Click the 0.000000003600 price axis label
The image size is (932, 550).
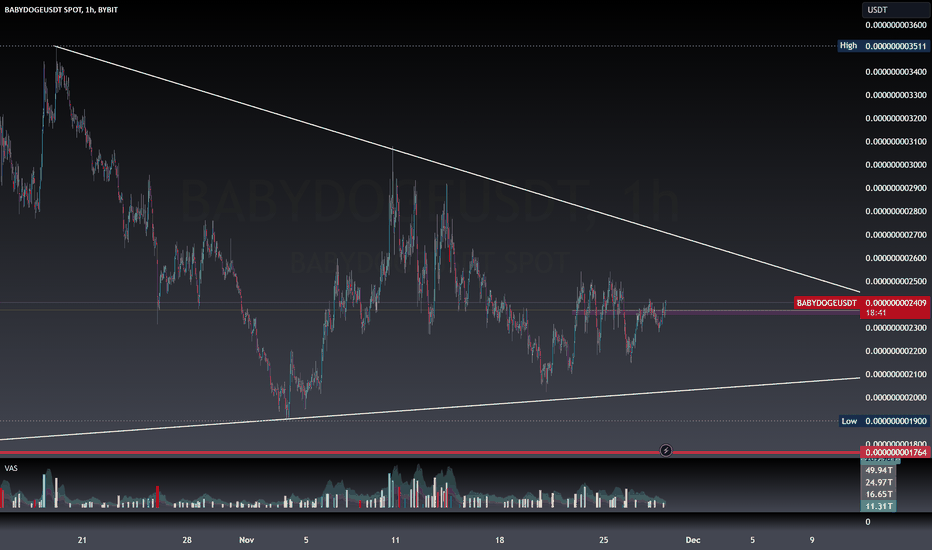[x=896, y=25]
